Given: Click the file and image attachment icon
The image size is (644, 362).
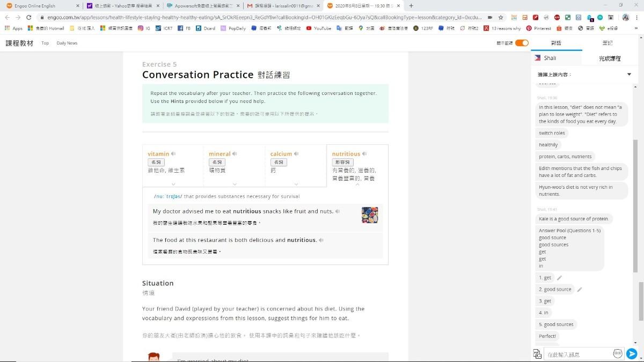Looking at the screenshot, I should click(537, 353).
